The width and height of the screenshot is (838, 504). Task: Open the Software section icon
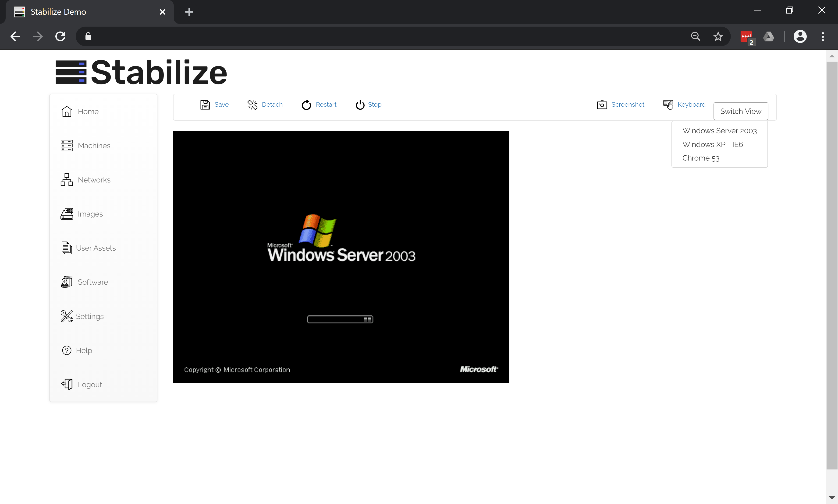tap(67, 282)
